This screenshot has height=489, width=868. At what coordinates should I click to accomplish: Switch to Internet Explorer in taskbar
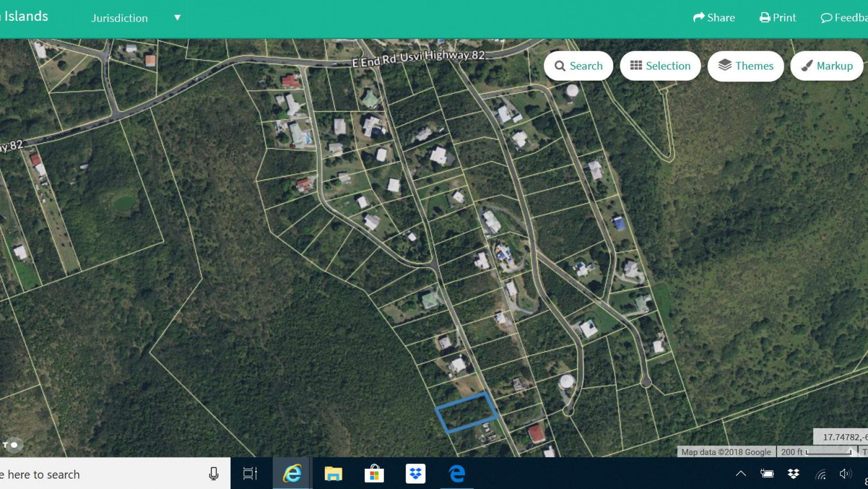click(x=292, y=474)
